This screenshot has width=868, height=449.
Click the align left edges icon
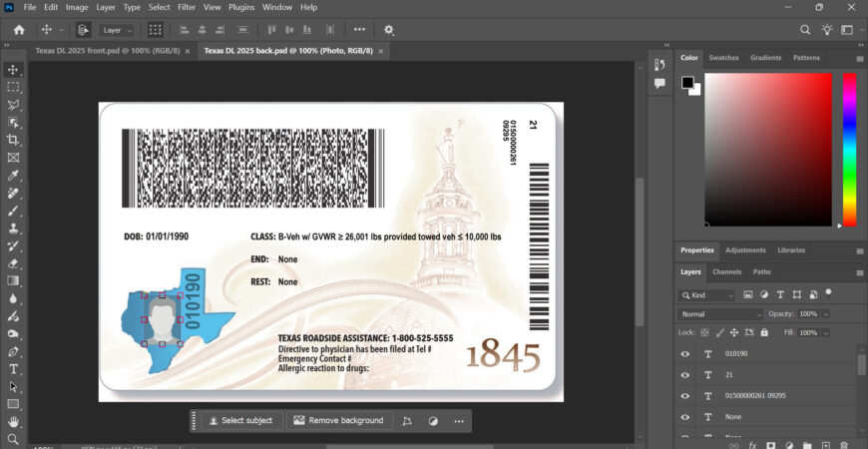click(185, 30)
